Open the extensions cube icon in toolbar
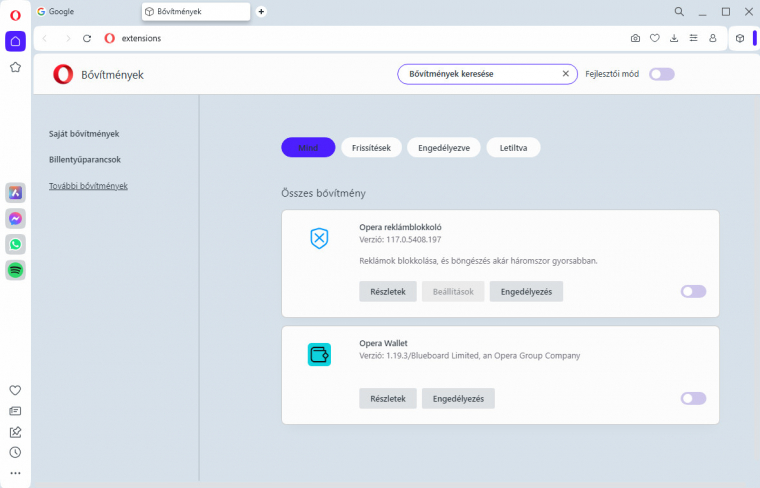Viewport: 760px width, 488px height. (x=740, y=38)
